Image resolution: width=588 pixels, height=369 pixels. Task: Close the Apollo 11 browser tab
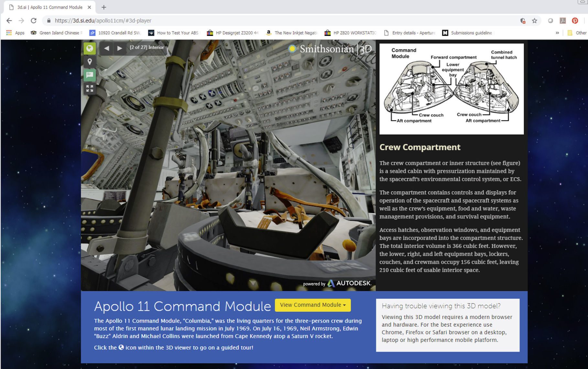89,7
